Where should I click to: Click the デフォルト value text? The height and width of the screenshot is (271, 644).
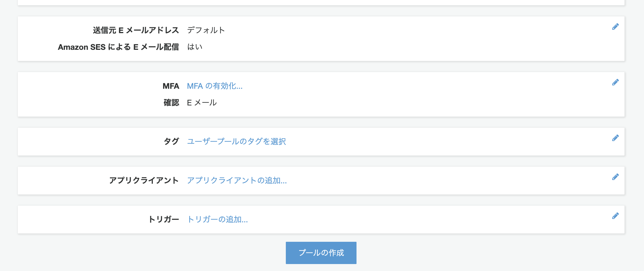coord(206,30)
